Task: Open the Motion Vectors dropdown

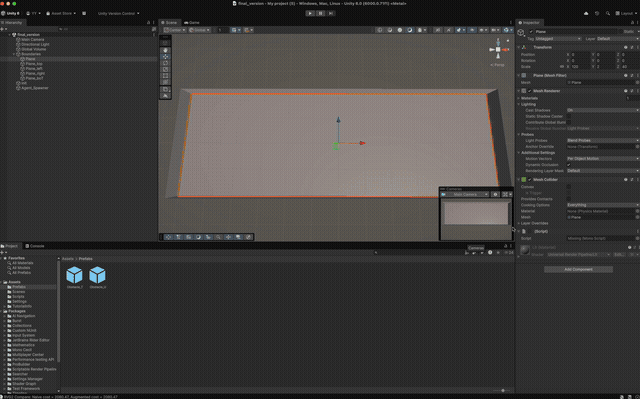Action: [603, 159]
